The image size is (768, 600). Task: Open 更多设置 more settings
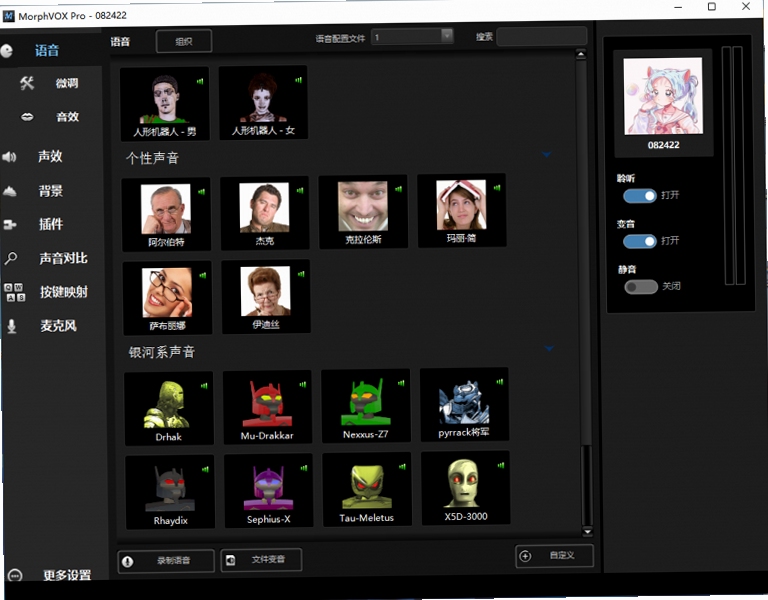[67, 575]
